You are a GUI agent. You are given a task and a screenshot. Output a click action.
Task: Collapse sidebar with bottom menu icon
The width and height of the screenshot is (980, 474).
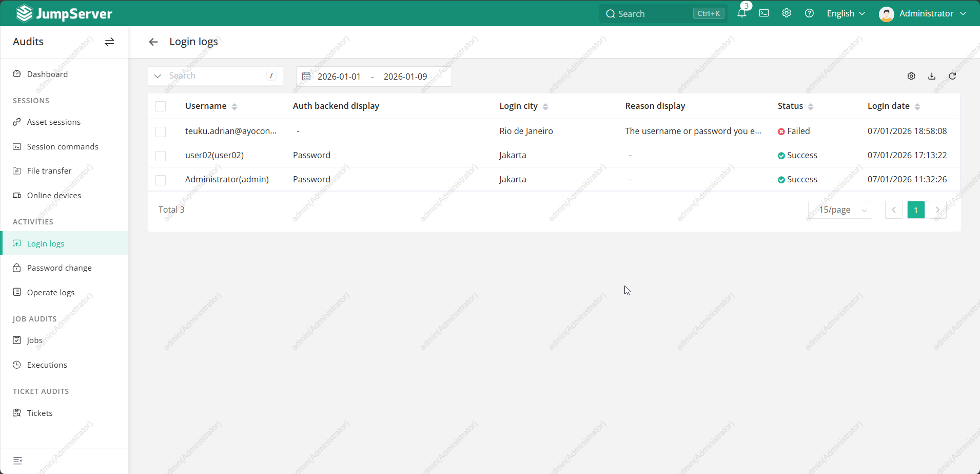[17, 461]
